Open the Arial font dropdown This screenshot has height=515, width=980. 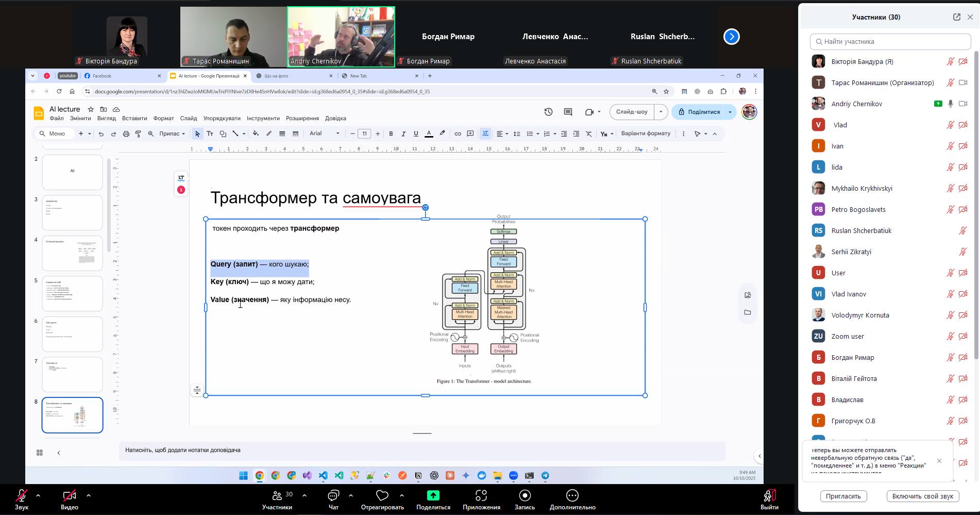coord(324,134)
